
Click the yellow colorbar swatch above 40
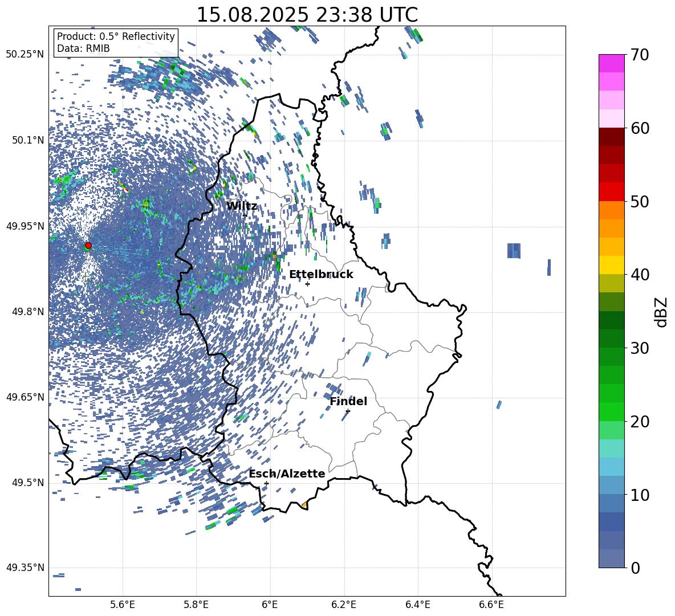[x=611, y=265]
